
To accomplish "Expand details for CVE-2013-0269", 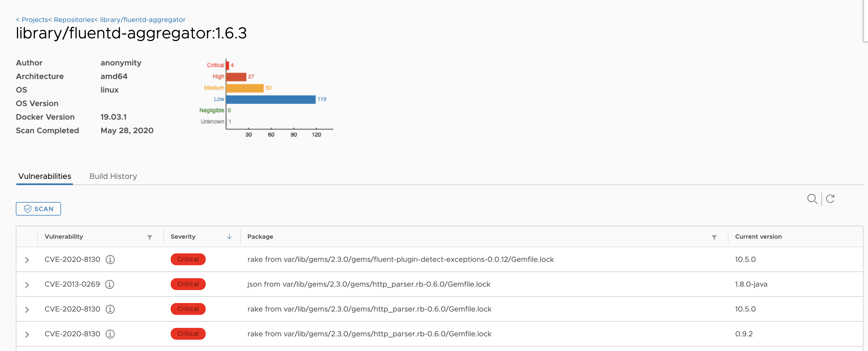I will pyautogui.click(x=27, y=284).
